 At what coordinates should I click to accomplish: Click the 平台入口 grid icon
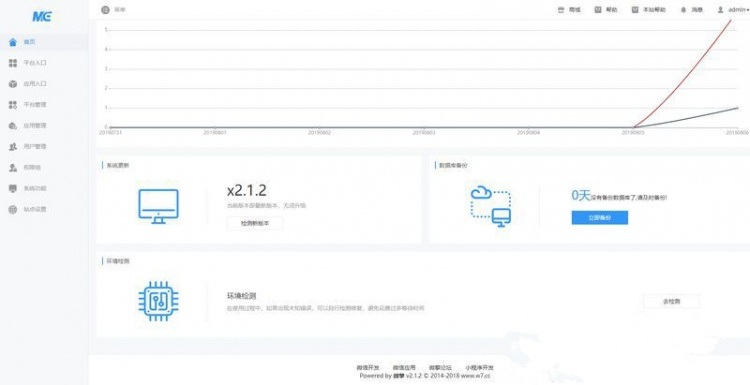13,63
